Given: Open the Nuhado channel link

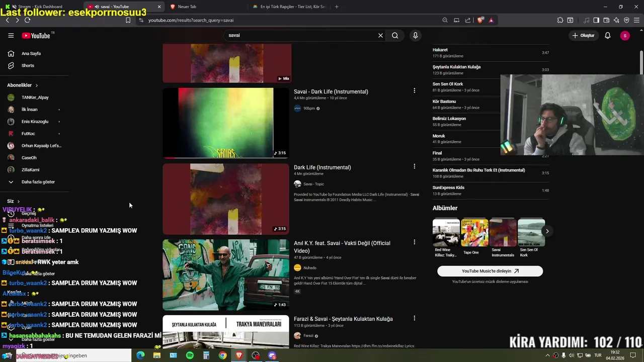Looking at the screenshot, I should [310, 268].
